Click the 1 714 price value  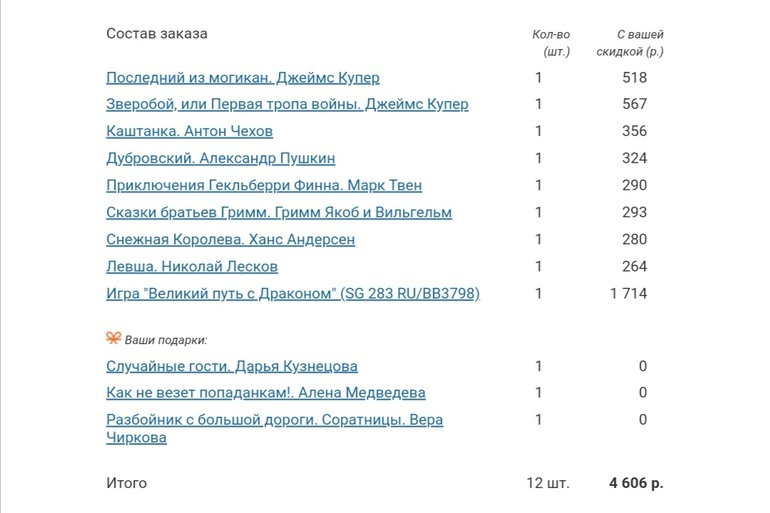[630, 293]
